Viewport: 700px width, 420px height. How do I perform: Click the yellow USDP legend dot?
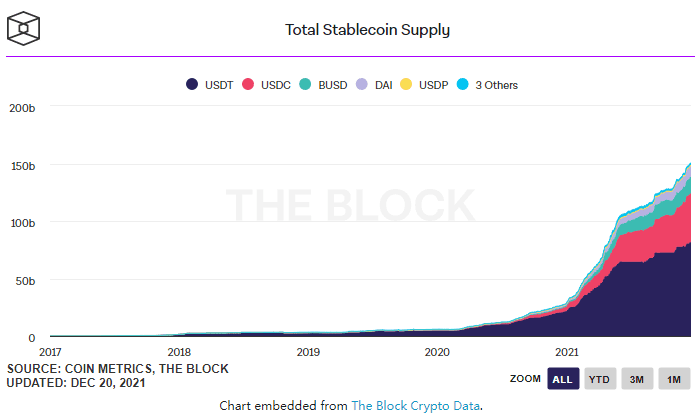click(406, 84)
